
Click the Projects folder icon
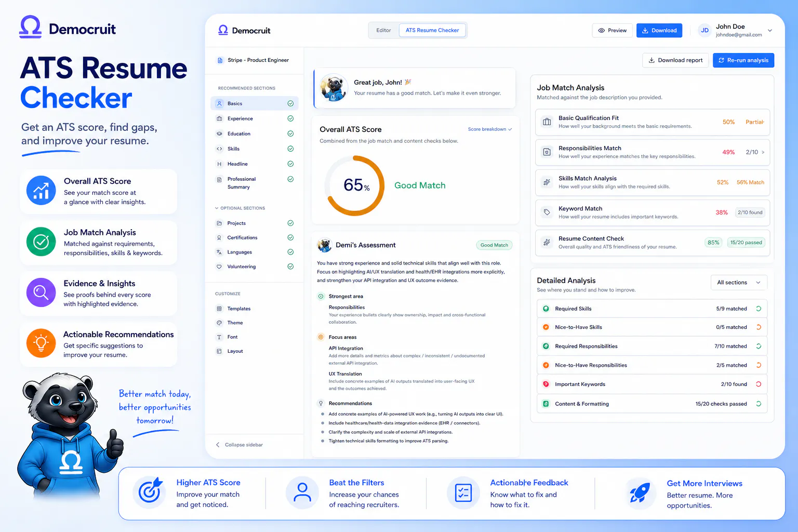coord(219,223)
